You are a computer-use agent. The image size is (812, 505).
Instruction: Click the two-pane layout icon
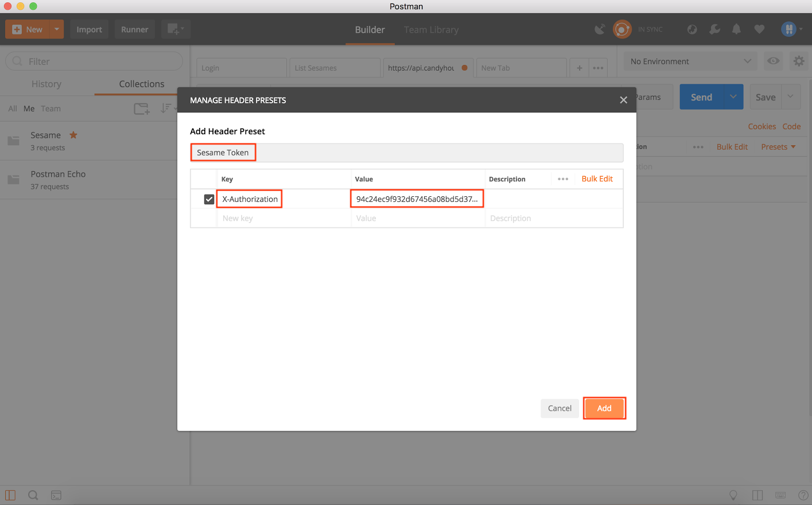coord(757,495)
